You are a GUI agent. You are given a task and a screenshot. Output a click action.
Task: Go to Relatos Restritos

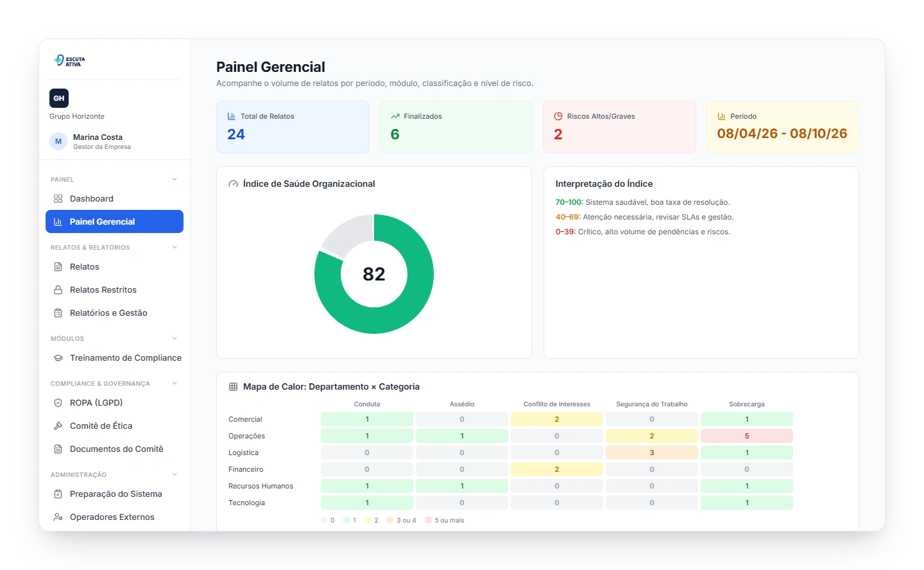114,290
